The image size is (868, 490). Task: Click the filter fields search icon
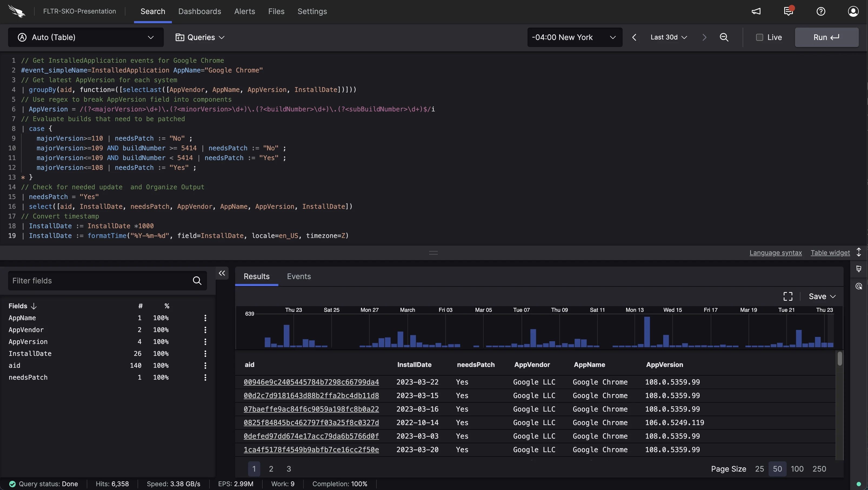coord(197,281)
